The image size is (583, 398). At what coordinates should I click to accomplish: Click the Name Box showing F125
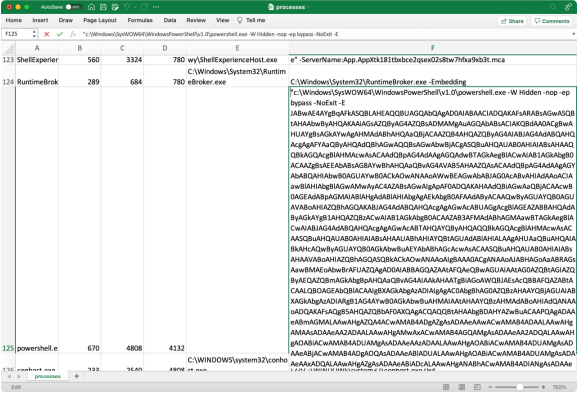click(x=17, y=34)
